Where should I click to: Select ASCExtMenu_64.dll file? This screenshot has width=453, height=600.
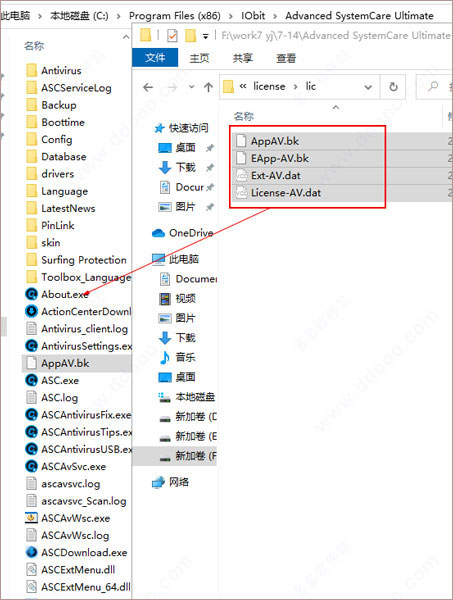click(x=78, y=587)
